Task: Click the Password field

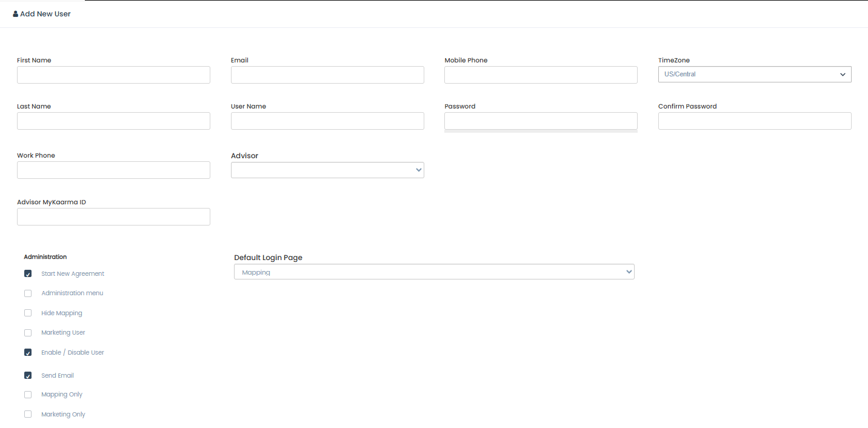Action: click(541, 121)
